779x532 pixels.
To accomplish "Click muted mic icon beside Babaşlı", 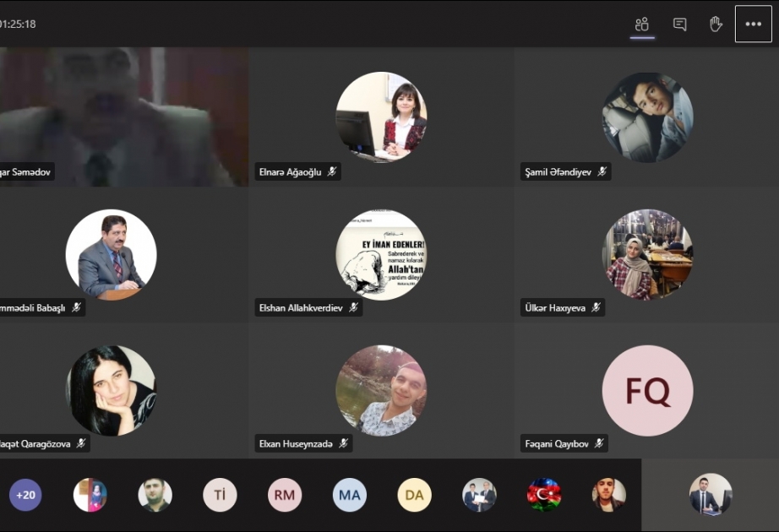I will 76,307.
